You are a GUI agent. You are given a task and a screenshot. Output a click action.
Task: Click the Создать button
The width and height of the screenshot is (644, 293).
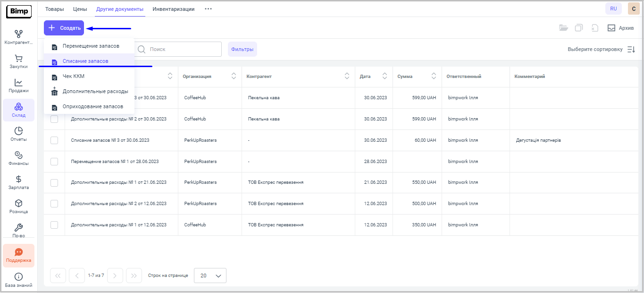click(64, 28)
